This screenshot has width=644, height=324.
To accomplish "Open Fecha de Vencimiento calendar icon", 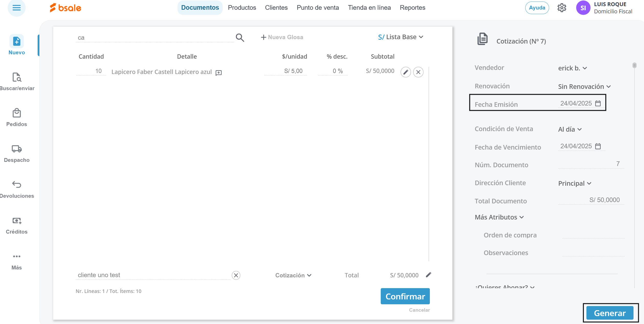I will coord(598,146).
